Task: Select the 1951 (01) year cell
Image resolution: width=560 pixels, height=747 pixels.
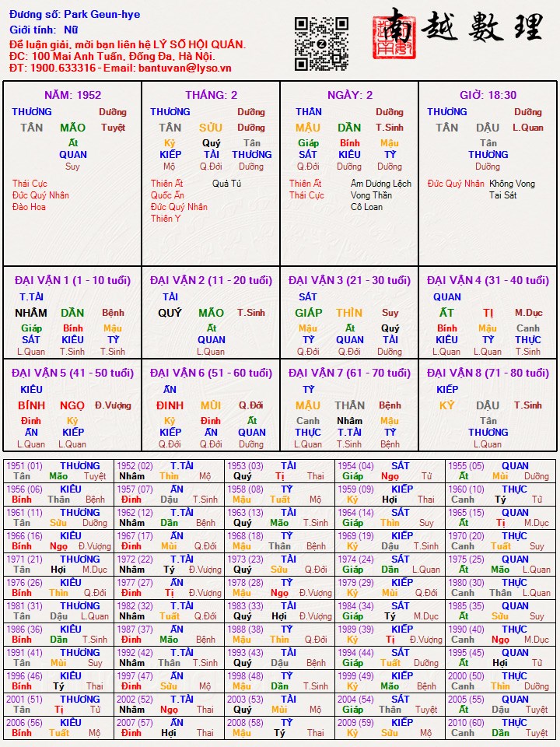Action: (x=24, y=466)
